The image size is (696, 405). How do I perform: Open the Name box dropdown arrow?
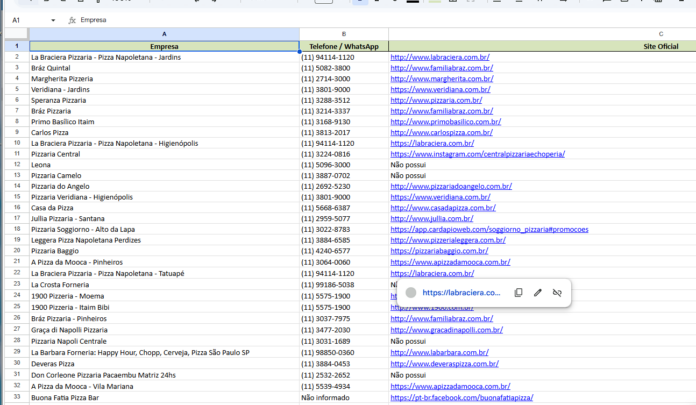click(53, 20)
